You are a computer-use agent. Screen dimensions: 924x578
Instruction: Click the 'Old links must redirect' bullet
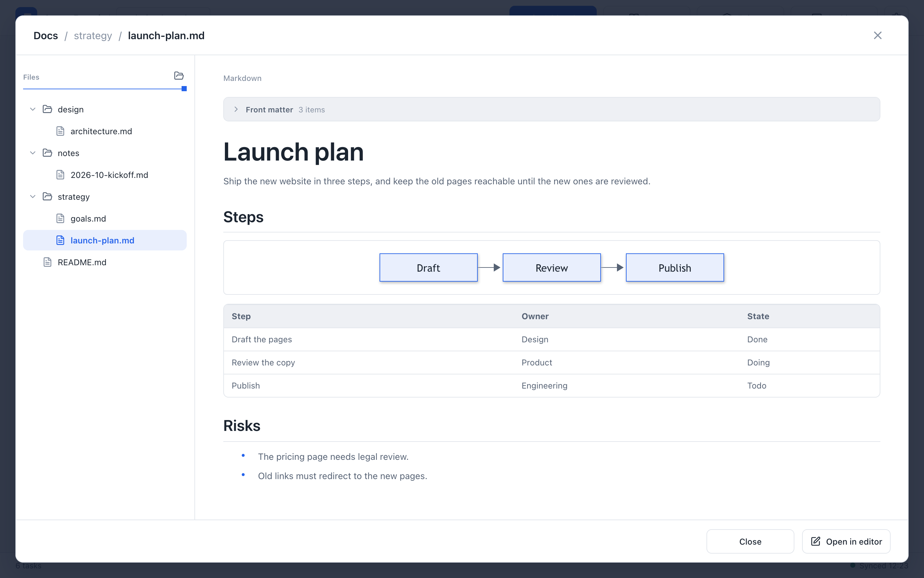[343, 476]
